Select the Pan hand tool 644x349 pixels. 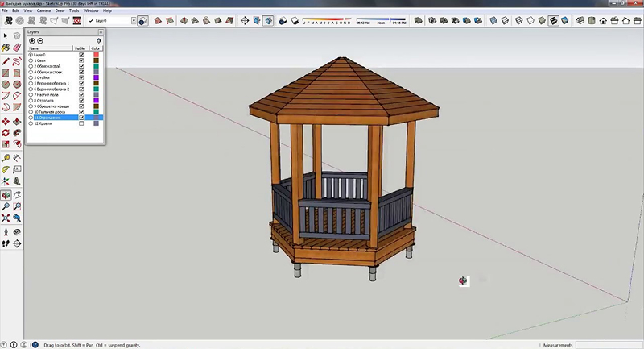tap(17, 195)
